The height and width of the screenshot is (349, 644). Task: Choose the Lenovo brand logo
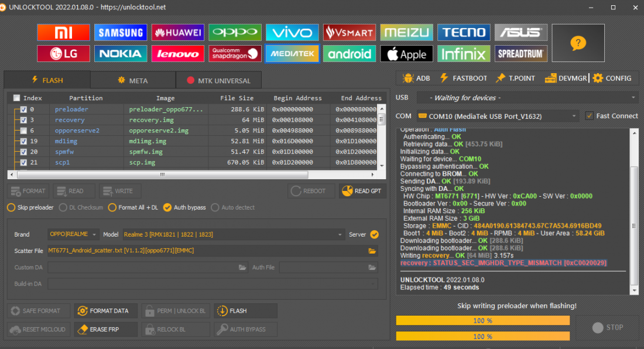(x=178, y=54)
